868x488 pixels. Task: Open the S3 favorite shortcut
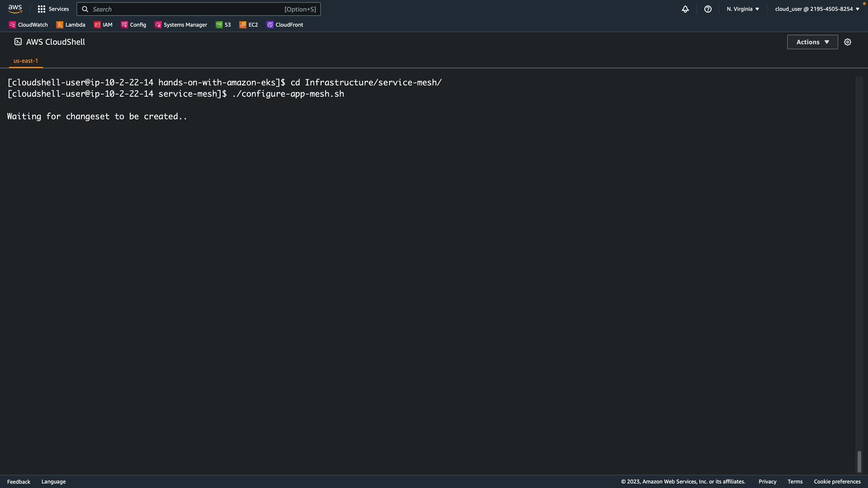click(223, 25)
